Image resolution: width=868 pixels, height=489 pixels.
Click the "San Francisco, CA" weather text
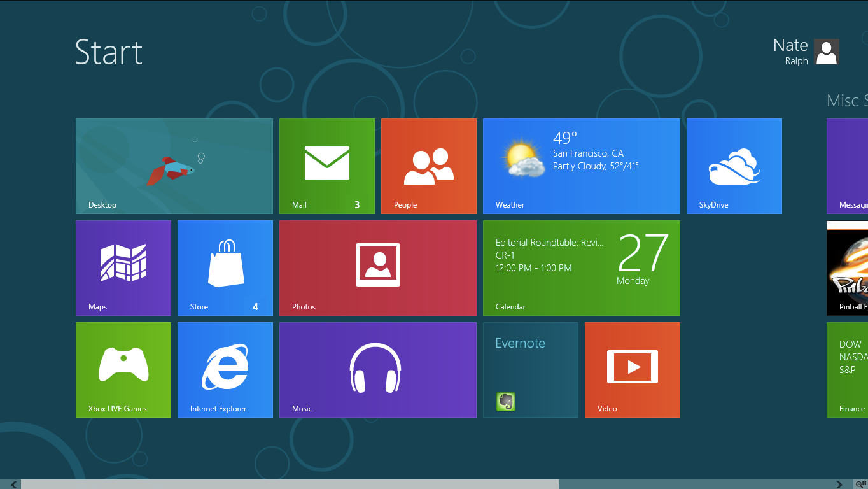tap(588, 153)
